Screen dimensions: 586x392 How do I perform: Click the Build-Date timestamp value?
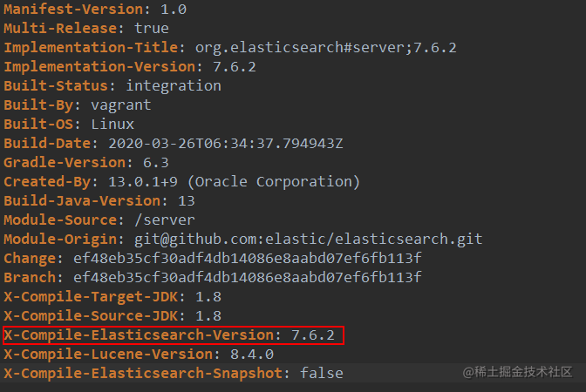(x=226, y=144)
